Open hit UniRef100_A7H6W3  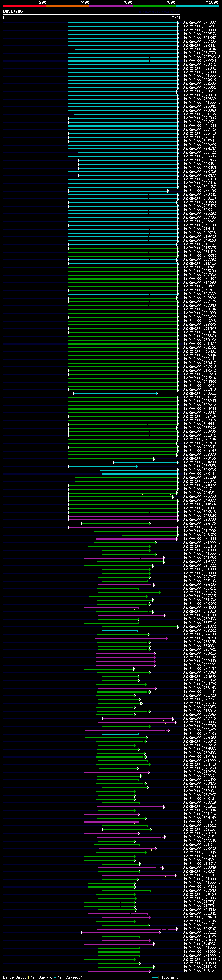[199, 608]
